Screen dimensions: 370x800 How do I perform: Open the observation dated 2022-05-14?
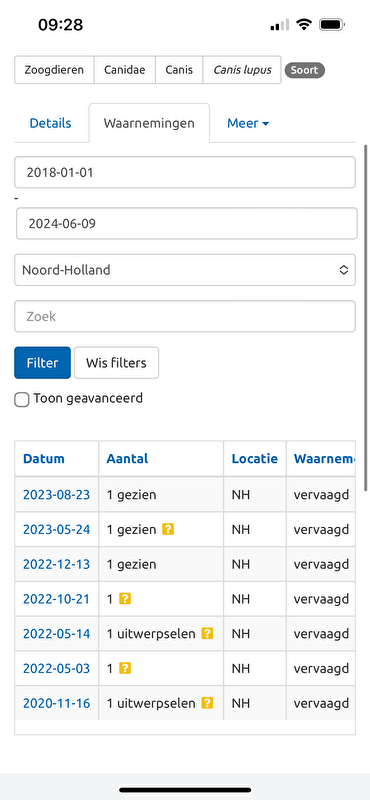[57, 633]
